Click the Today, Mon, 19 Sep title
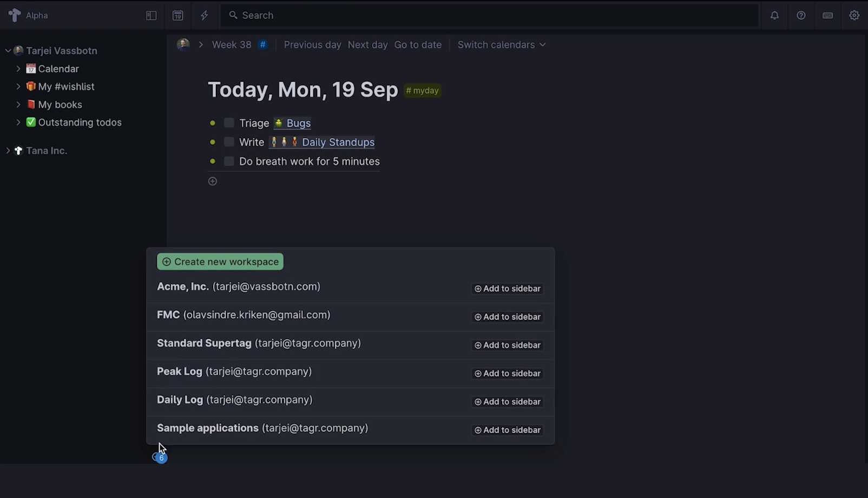The height and width of the screenshot is (498, 868). [303, 90]
